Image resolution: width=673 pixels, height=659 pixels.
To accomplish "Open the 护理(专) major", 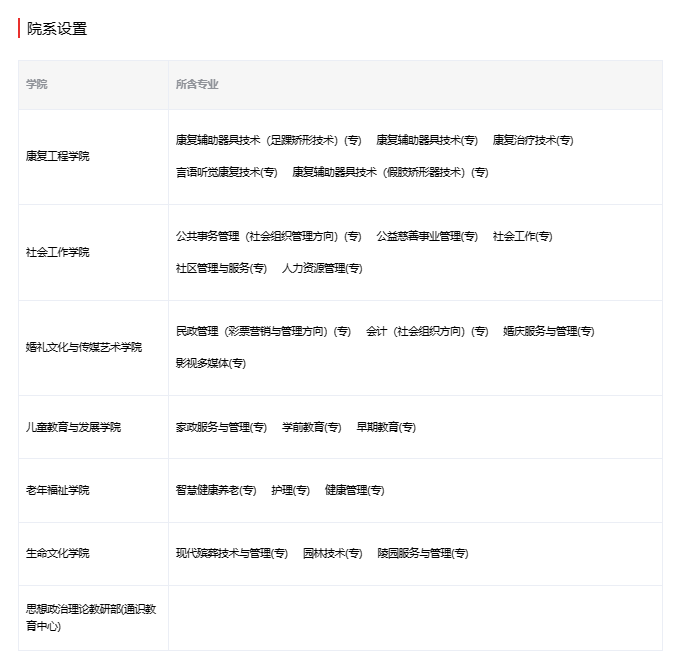I will pos(291,490).
